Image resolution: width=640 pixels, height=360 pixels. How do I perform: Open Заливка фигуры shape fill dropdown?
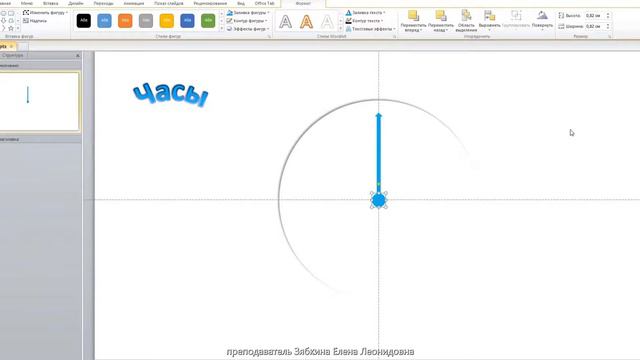point(248,13)
